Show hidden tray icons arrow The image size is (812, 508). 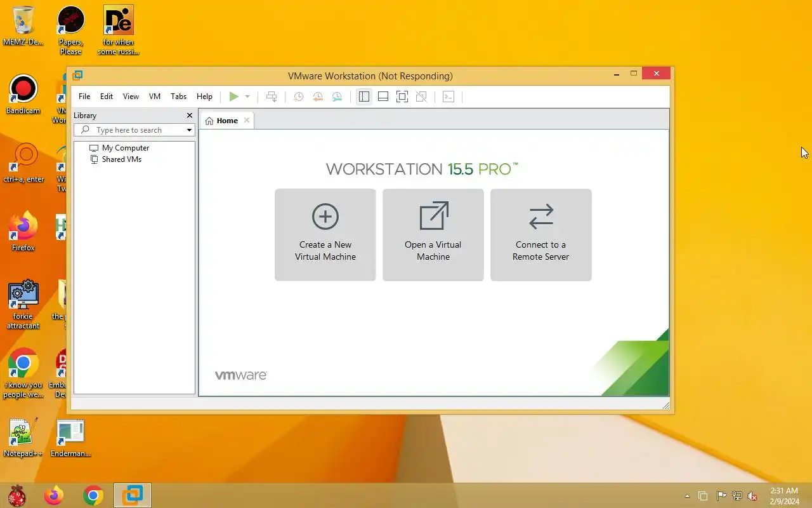click(687, 496)
